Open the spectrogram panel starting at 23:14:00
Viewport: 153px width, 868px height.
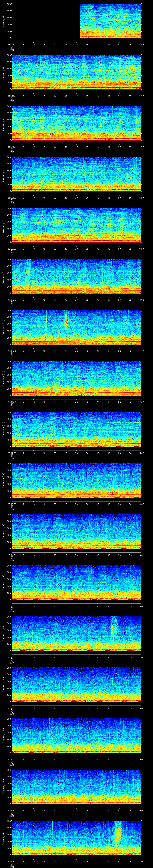(x=76, y=531)
